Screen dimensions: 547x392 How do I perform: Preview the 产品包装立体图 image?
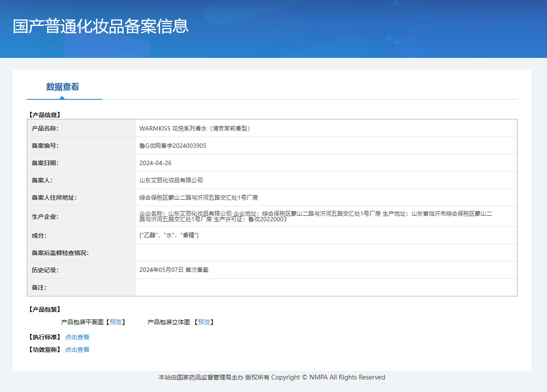204,322
